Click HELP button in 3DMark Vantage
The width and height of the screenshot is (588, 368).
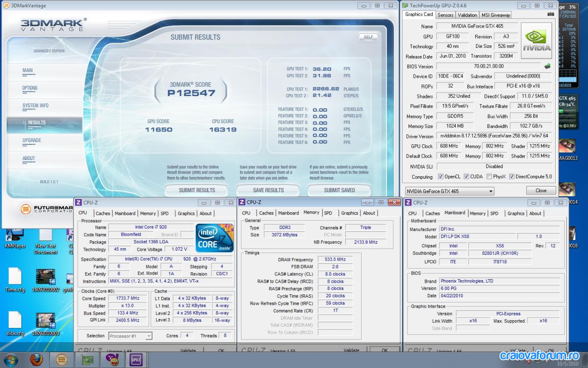click(x=368, y=37)
